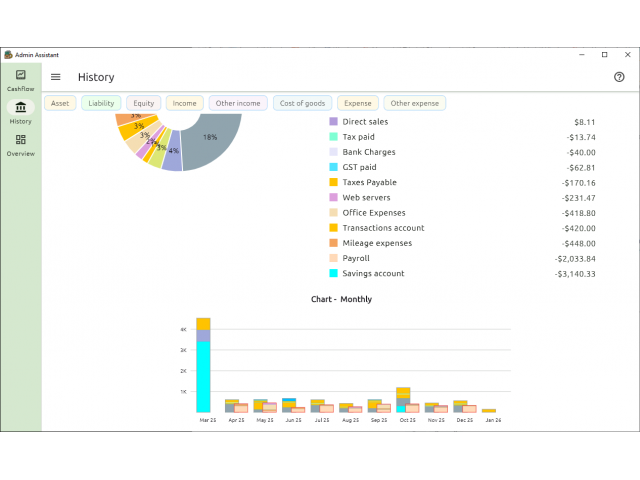The image size is (640, 480).
Task: Toggle the Other expense filter
Action: (x=414, y=103)
